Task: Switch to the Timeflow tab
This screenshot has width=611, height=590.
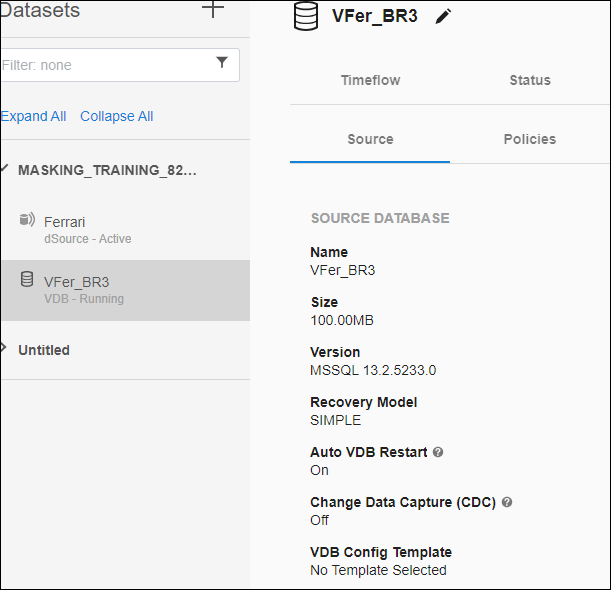Action: [x=370, y=80]
